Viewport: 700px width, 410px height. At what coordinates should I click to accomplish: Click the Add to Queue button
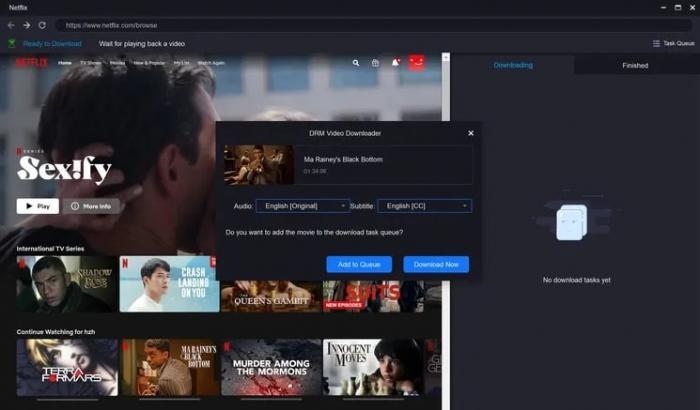pyautogui.click(x=359, y=264)
